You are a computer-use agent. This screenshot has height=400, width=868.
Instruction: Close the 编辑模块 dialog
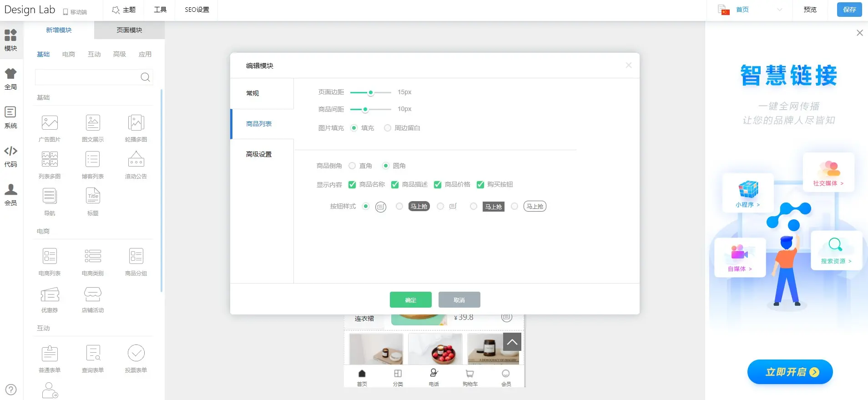629,65
